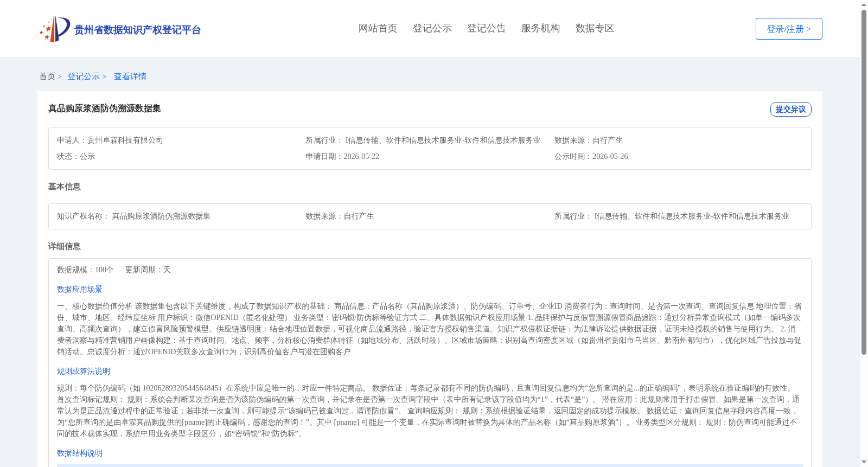The height and width of the screenshot is (467, 868).
Task: Click the 详细信息 section heading
Action: 64,246
